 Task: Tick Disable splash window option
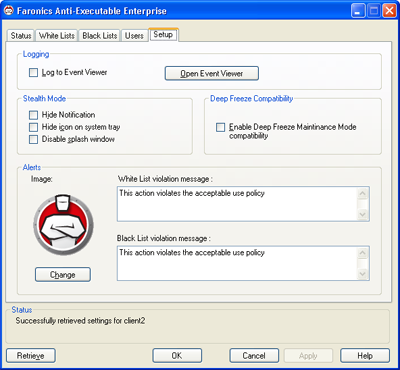(x=33, y=139)
